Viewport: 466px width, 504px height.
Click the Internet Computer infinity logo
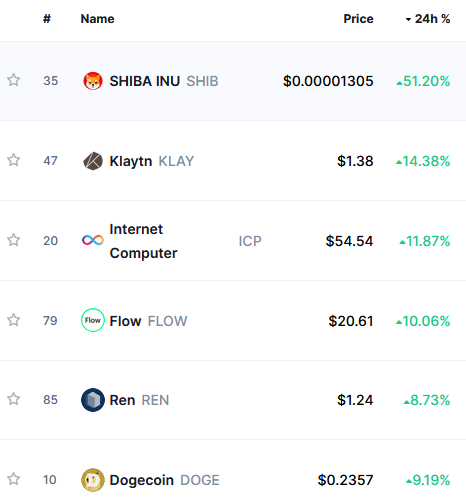click(93, 240)
